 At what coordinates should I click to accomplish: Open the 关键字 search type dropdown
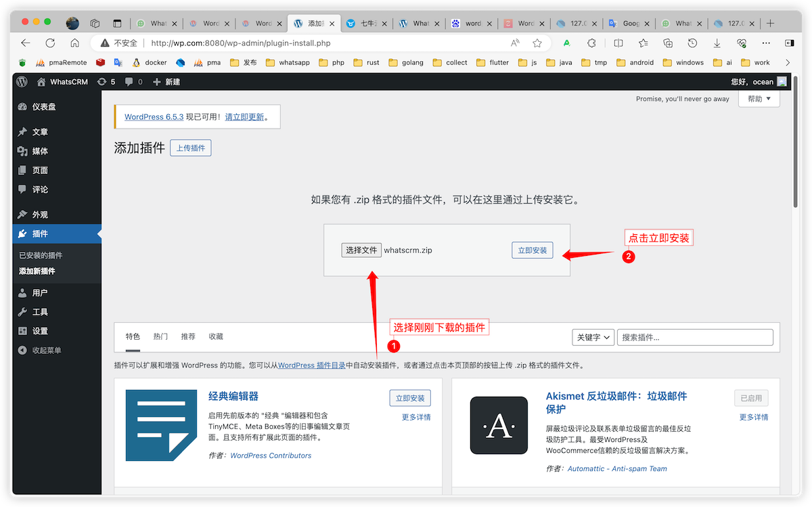point(593,337)
